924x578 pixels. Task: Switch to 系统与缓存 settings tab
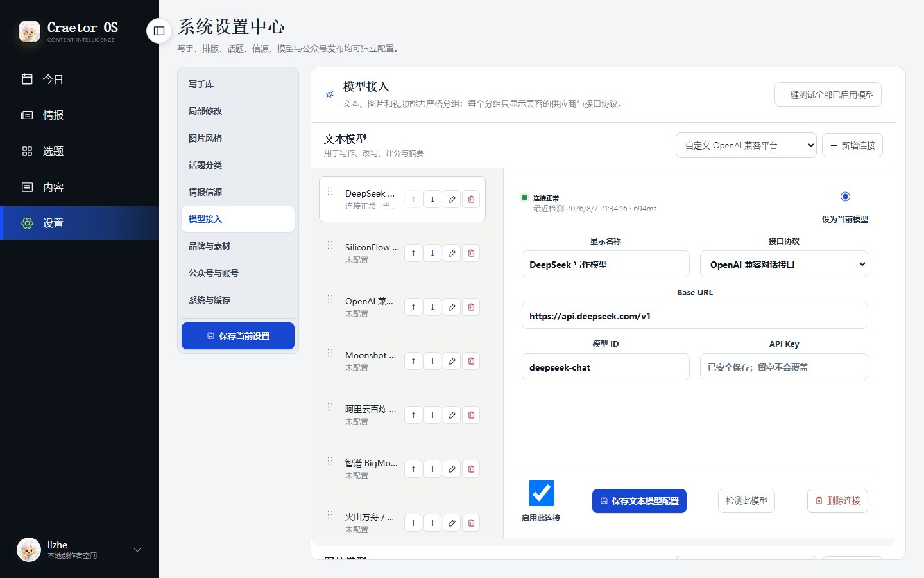[238, 300]
